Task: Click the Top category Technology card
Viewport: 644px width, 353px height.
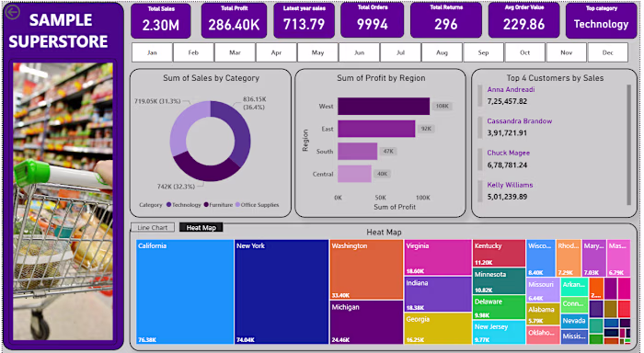Action: pos(602,20)
